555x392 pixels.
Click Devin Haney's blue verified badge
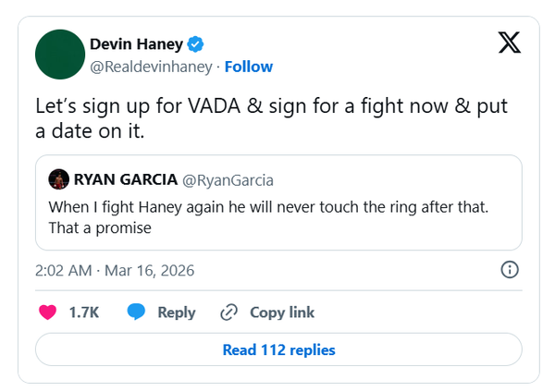point(196,43)
